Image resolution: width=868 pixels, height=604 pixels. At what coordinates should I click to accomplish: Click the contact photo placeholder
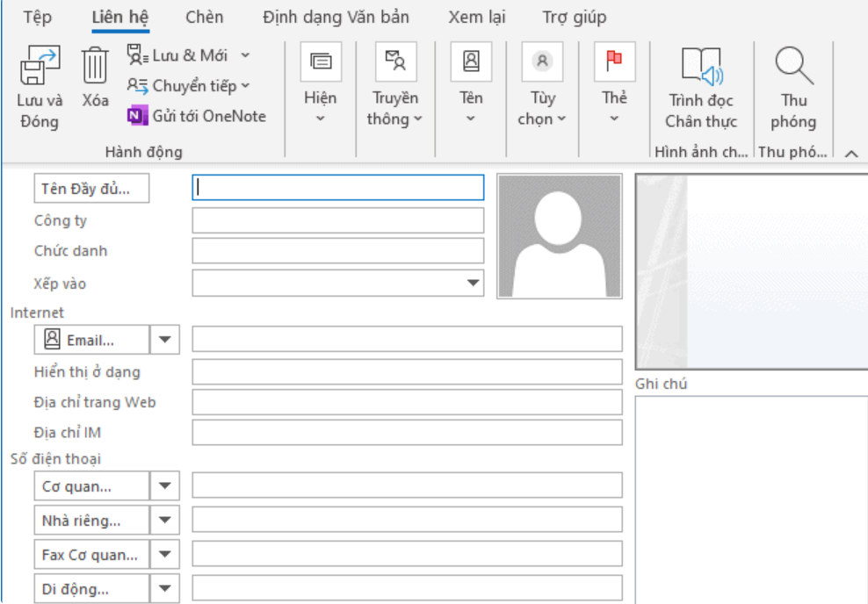(x=560, y=236)
